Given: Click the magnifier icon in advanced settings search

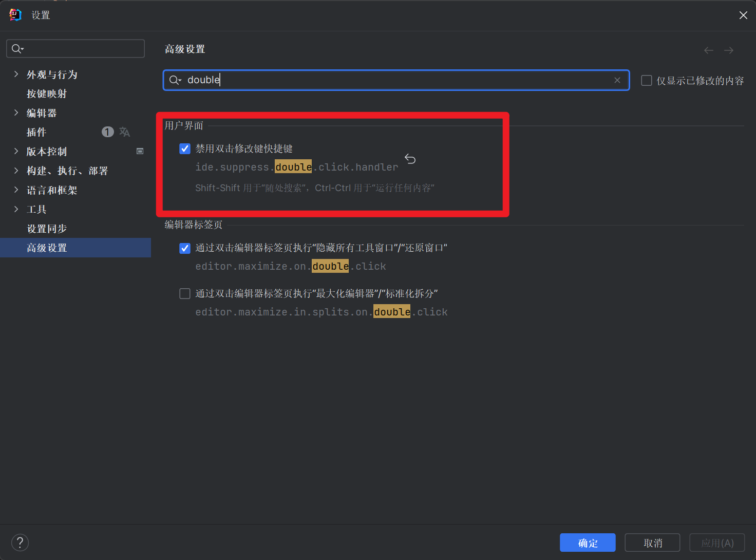Looking at the screenshot, I should pos(175,80).
